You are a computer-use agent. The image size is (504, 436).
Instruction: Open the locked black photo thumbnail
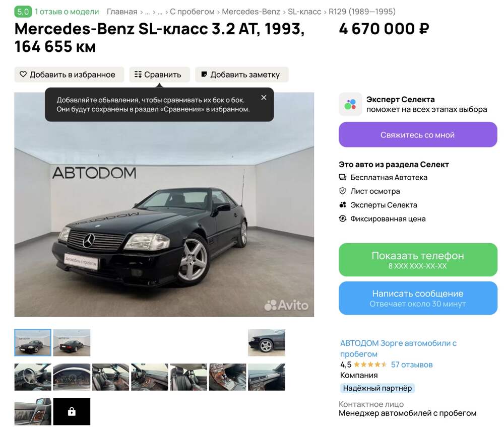click(72, 412)
